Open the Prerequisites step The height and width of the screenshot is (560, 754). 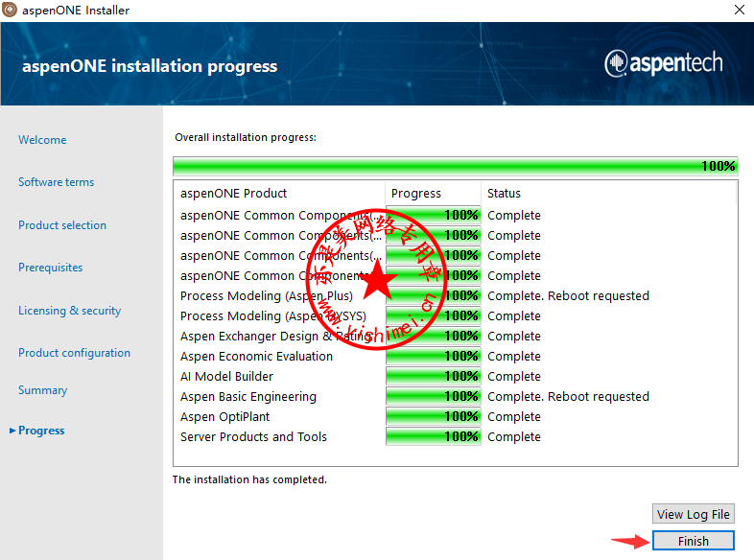tap(51, 268)
